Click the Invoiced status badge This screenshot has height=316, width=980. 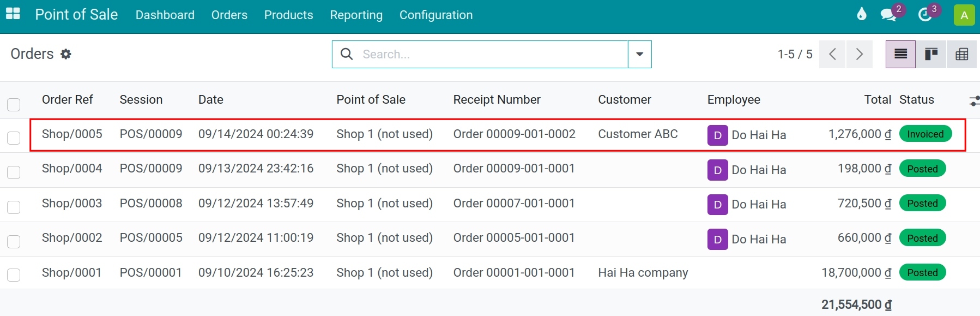coord(925,134)
